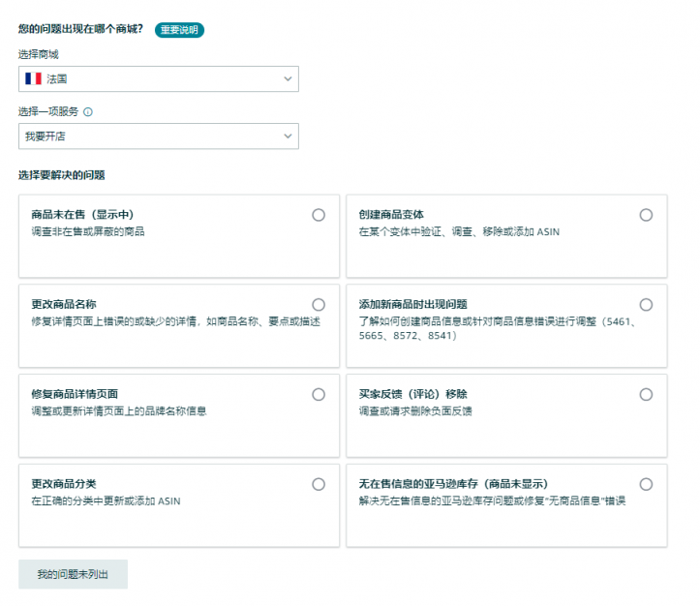Screen dimensions: 700x606
Task: Click the chevron arrow of the 我要开店 dropdown
Action: (288, 136)
